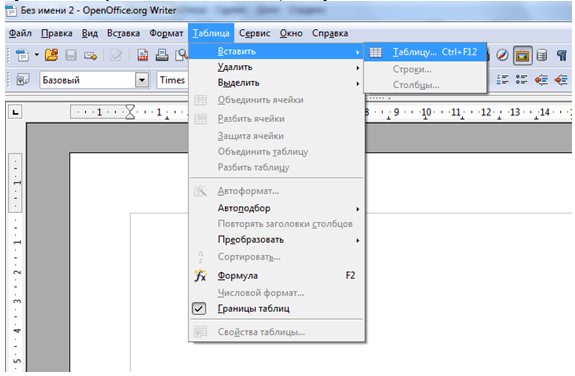
Task: Click the Data sources database icon
Action: coord(542,56)
